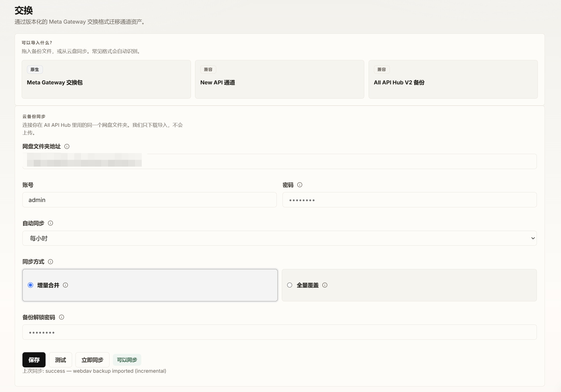
Task: Focus the 备份解锁密码 input field
Action: tap(279, 332)
